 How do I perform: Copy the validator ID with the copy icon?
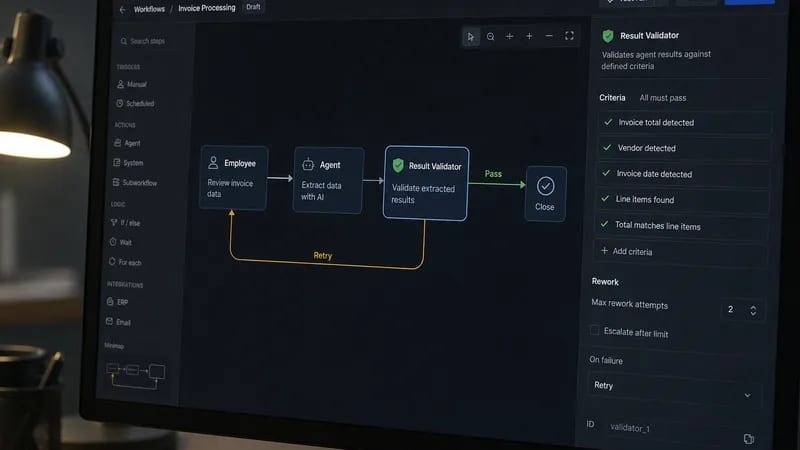click(748, 439)
